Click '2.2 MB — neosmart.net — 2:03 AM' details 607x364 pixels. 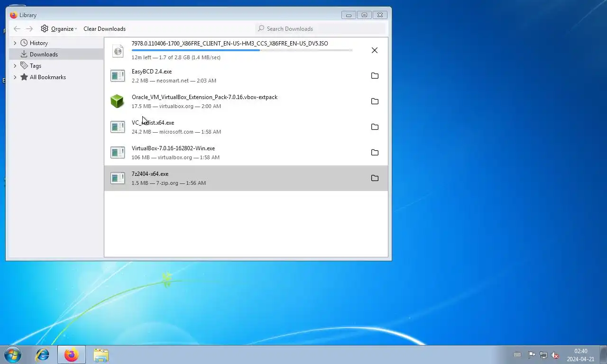pyautogui.click(x=174, y=81)
